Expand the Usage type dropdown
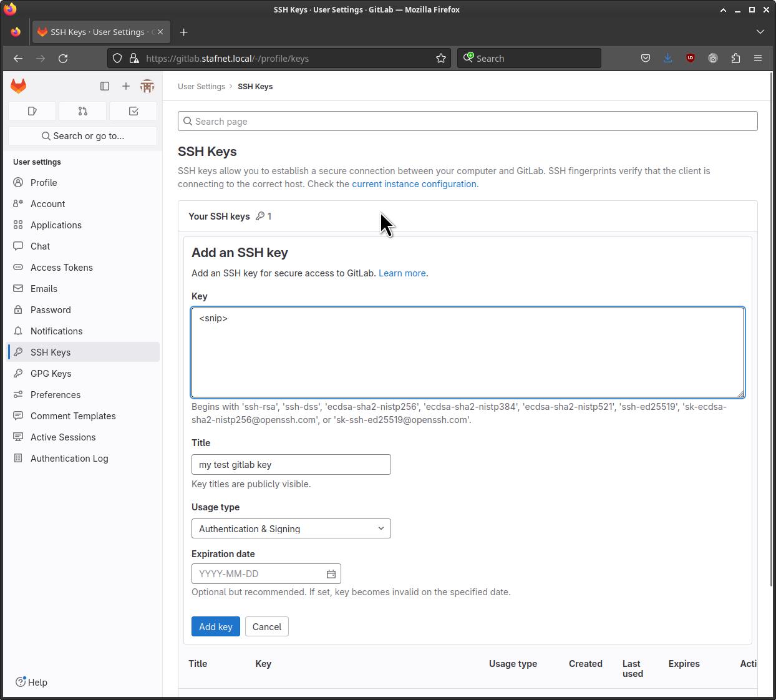Viewport: 776px width, 700px height. click(x=291, y=528)
